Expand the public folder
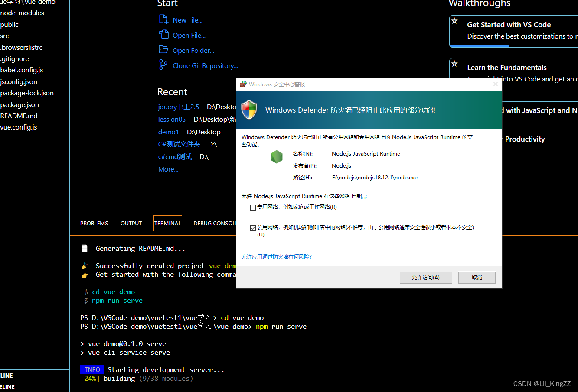Screen dimensions: 578x392 [x=10, y=24]
